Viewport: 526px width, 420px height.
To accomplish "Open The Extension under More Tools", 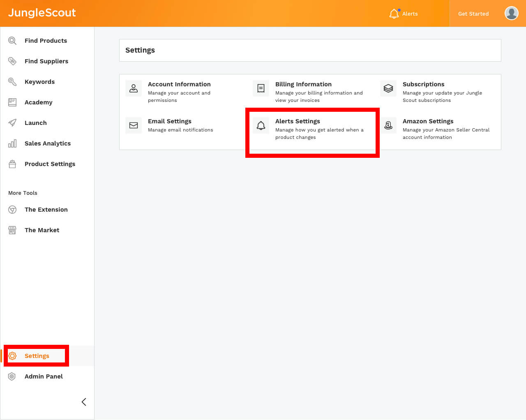I will pos(46,210).
